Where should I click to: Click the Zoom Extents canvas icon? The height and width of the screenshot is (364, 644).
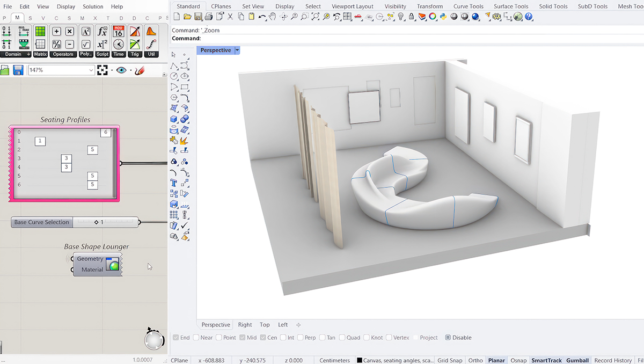103,70
